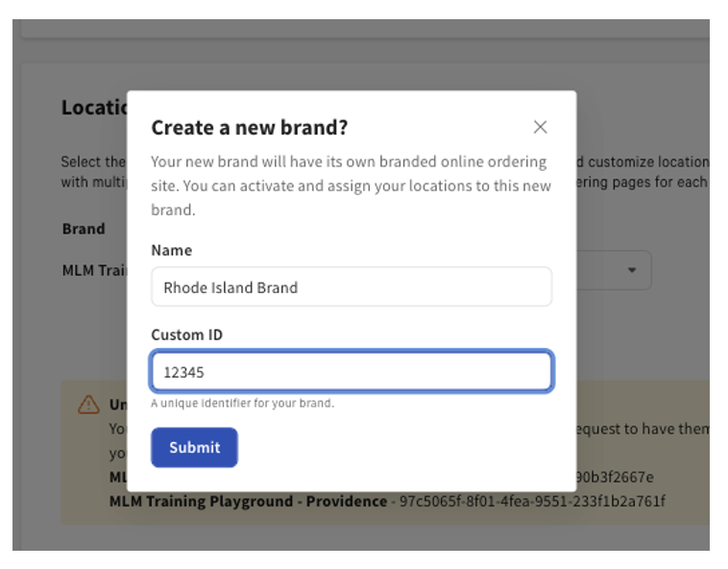
Task: Click the Providence location ID ending 761f
Action: click(x=532, y=502)
